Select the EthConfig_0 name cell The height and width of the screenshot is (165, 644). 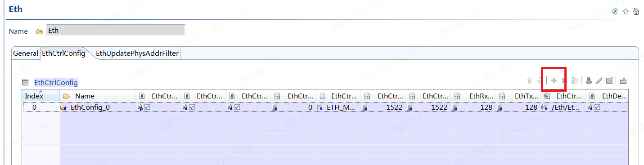click(98, 107)
